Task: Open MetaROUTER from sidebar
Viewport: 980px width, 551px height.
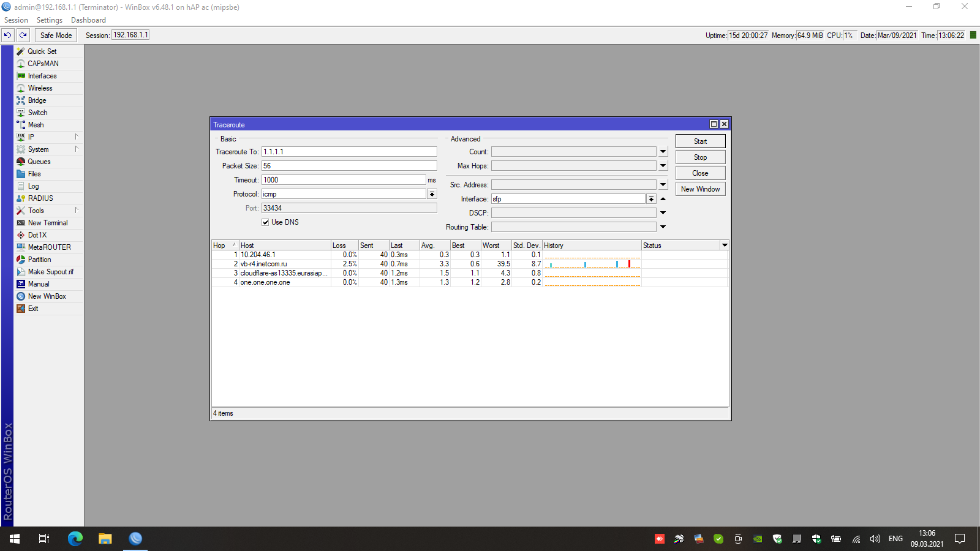Action: 49,247
